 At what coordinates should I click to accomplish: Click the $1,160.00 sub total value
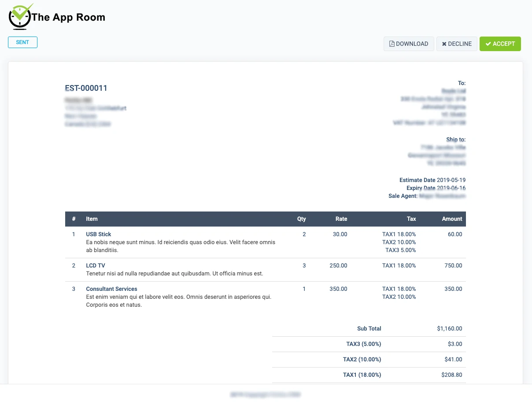[x=450, y=329]
